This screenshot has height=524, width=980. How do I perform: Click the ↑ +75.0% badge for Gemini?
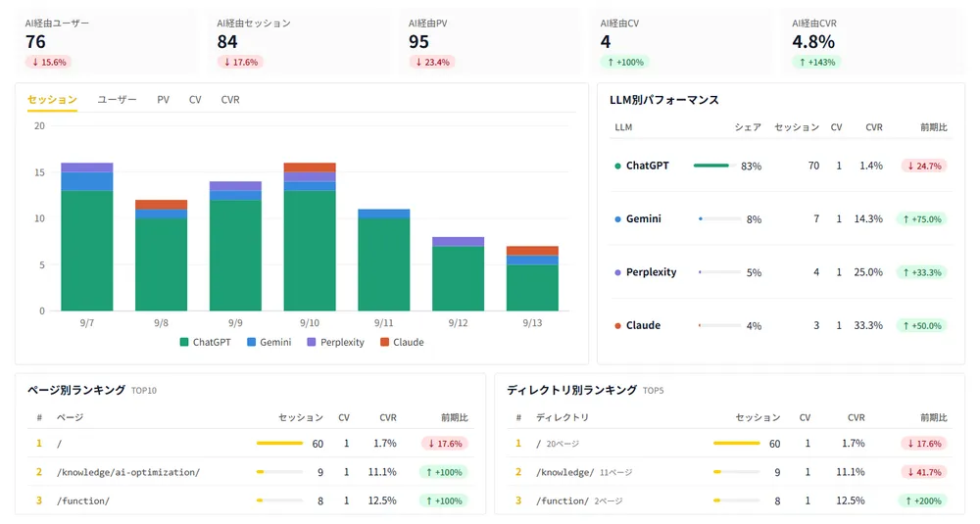coord(922,219)
